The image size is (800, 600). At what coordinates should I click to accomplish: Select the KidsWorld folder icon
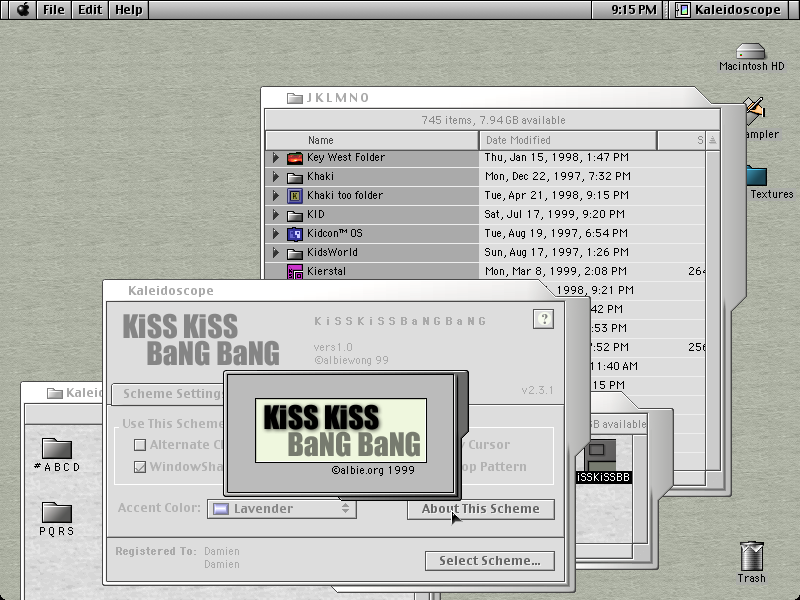click(x=295, y=253)
